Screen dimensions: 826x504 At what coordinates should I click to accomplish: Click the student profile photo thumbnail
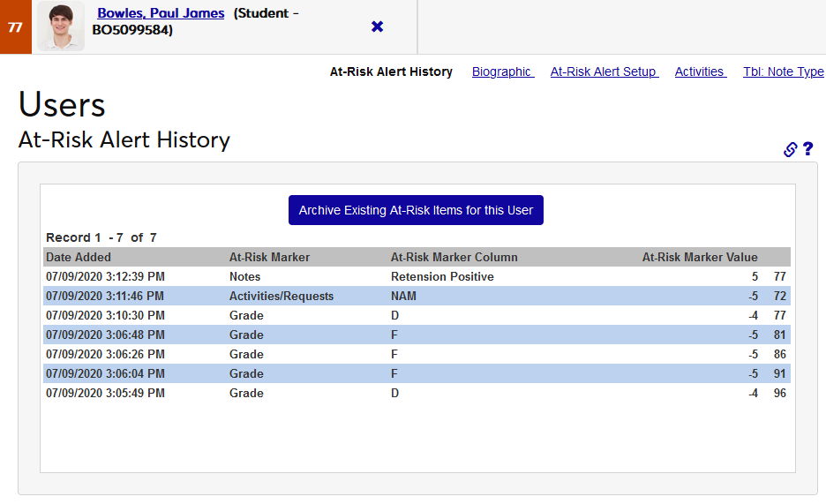pos(61,26)
